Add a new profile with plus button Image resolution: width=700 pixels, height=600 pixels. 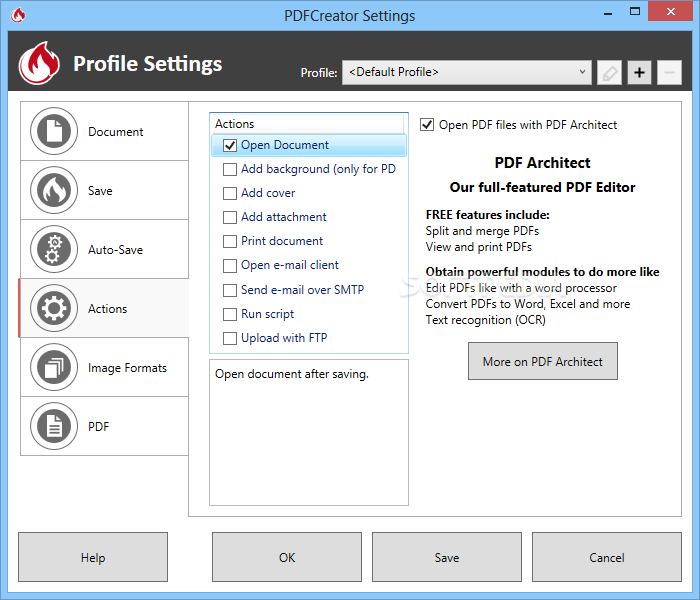tap(639, 72)
